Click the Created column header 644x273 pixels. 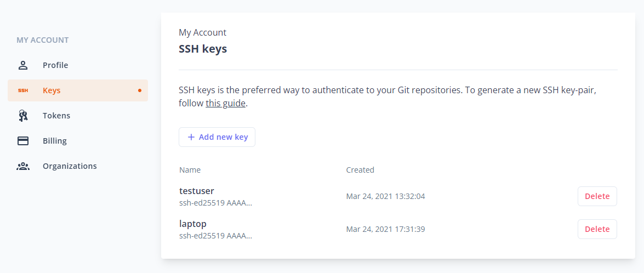click(360, 170)
